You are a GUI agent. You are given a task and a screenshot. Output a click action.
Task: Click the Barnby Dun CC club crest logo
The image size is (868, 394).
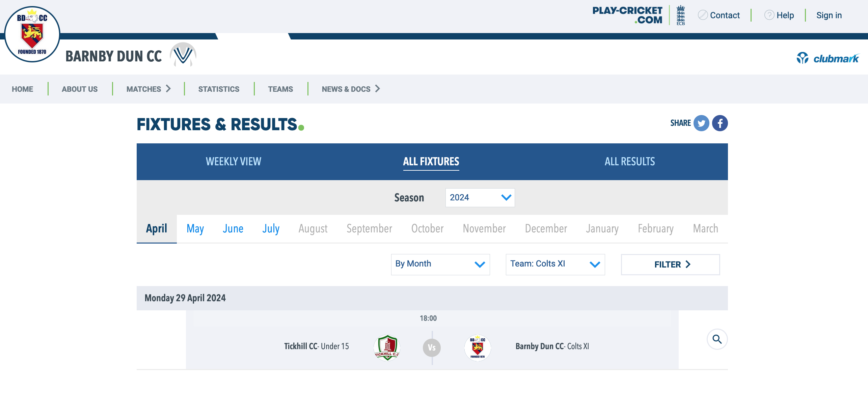click(32, 34)
